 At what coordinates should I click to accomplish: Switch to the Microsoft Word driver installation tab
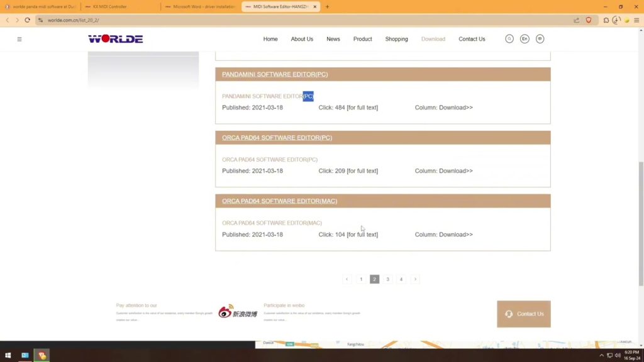[x=201, y=6]
